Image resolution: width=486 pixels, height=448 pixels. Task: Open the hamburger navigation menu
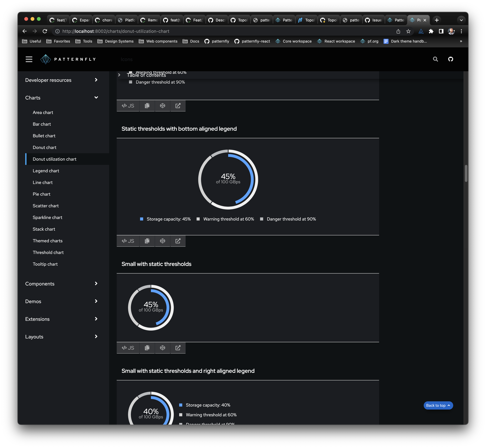pyautogui.click(x=29, y=59)
